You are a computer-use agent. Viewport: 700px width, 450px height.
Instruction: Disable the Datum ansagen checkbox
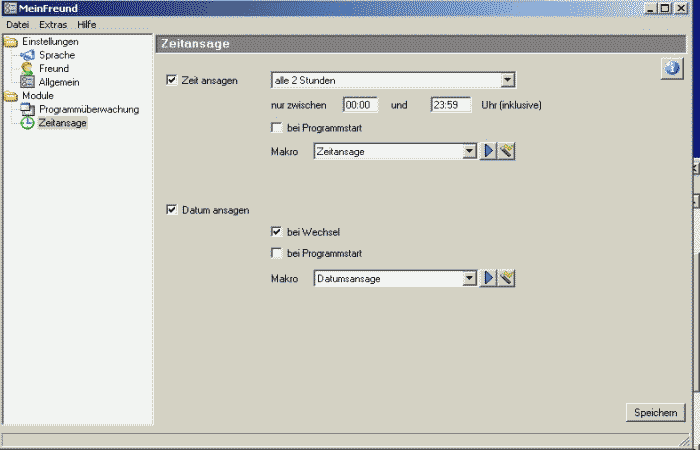pos(172,210)
